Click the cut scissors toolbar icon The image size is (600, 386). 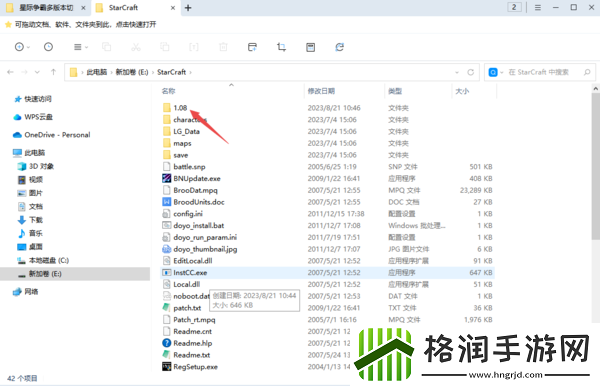coord(135,47)
